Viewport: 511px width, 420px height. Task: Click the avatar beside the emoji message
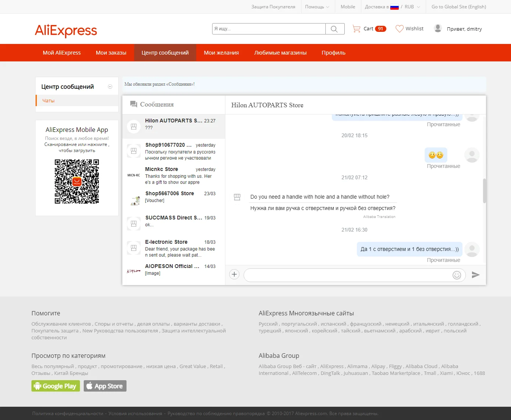pos(472,155)
